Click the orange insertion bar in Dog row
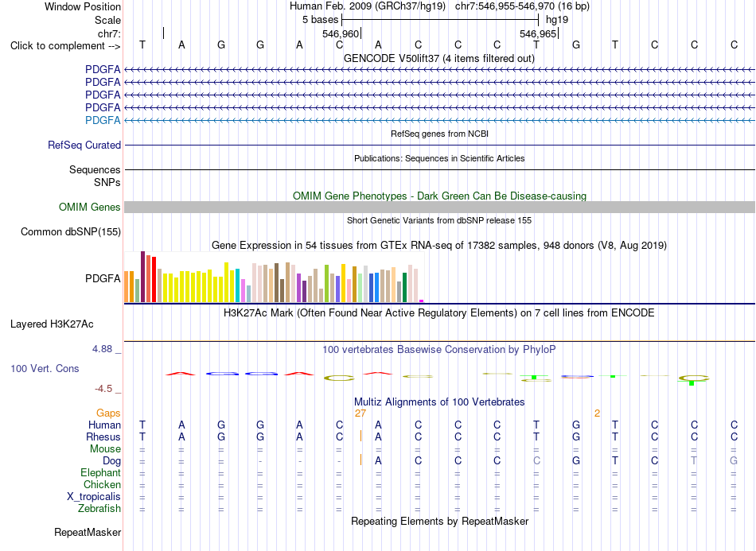The height and width of the screenshot is (551, 756). [360, 460]
